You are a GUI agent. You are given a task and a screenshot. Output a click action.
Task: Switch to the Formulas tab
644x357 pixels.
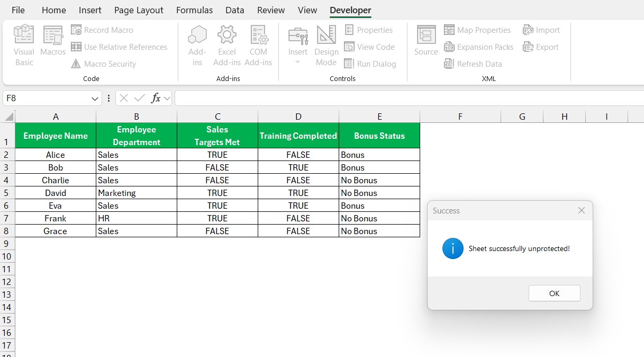[194, 10]
